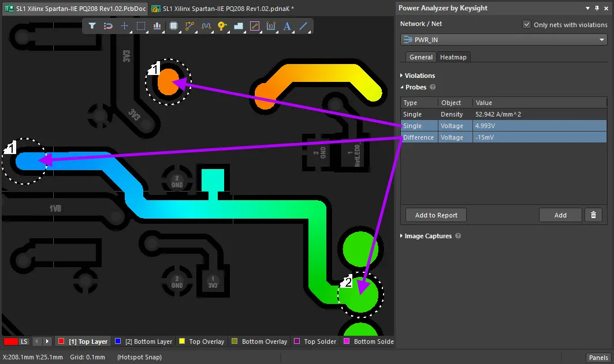The width and height of the screenshot is (614, 364).
Task: Select the waveform probe tool
Action: [205, 26]
